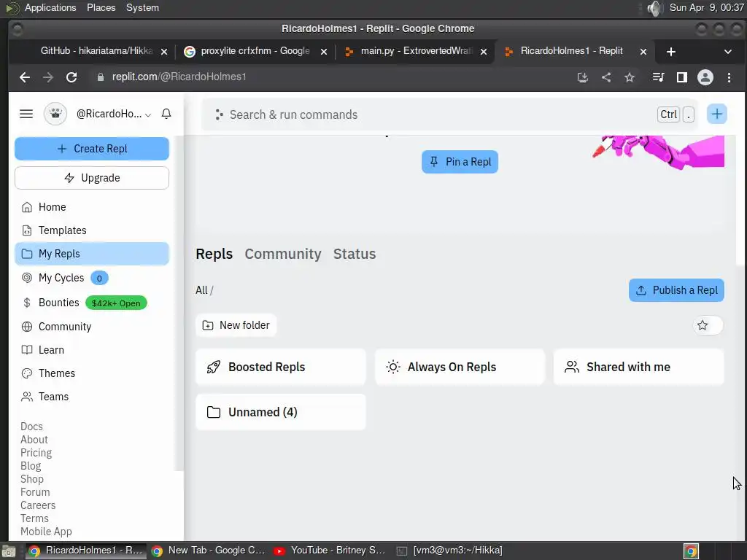Image resolution: width=747 pixels, height=560 pixels.
Task: Click the user avatar icon
Action: pyautogui.click(x=55, y=114)
